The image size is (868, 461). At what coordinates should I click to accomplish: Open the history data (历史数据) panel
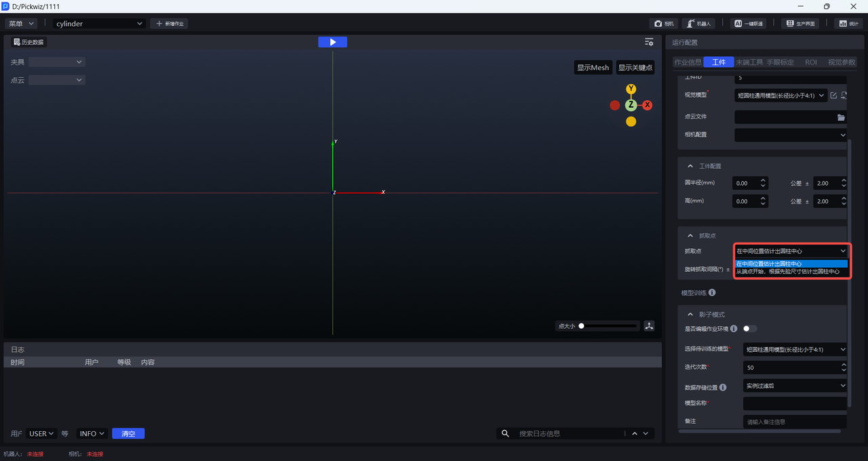click(x=28, y=42)
